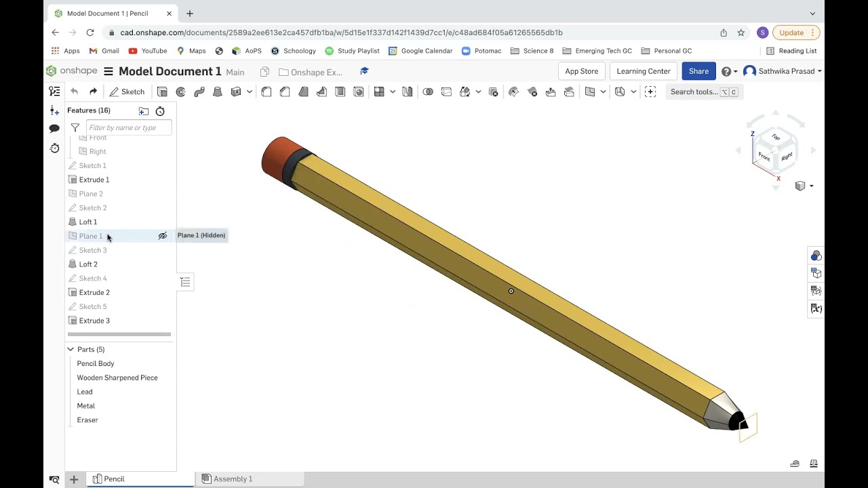Open the Help menu dropdown
The image size is (868, 488).
click(x=729, y=71)
